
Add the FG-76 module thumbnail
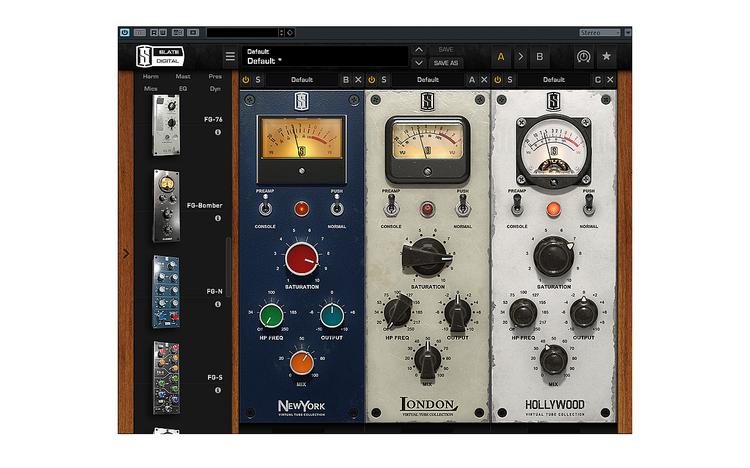(166, 125)
